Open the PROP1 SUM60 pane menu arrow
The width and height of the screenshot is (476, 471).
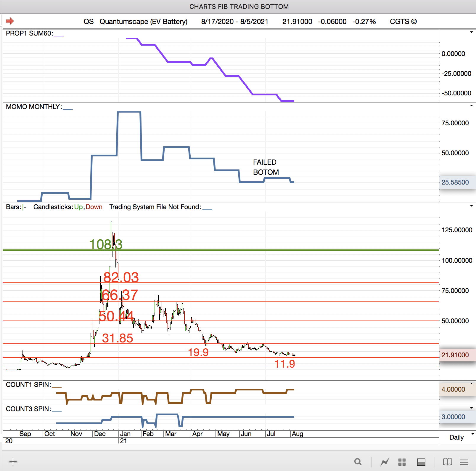pyautogui.click(x=471, y=32)
